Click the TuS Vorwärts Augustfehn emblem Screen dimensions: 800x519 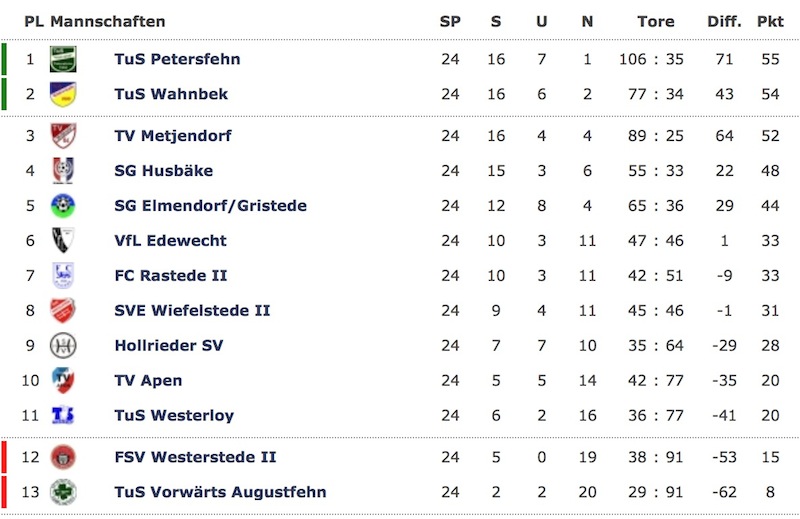[x=63, y=493]
